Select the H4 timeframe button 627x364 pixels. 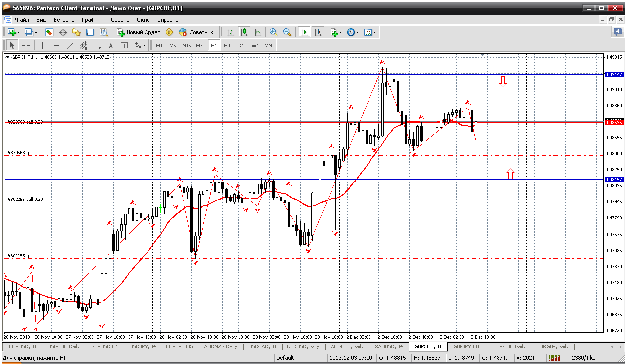pos(227,45)
